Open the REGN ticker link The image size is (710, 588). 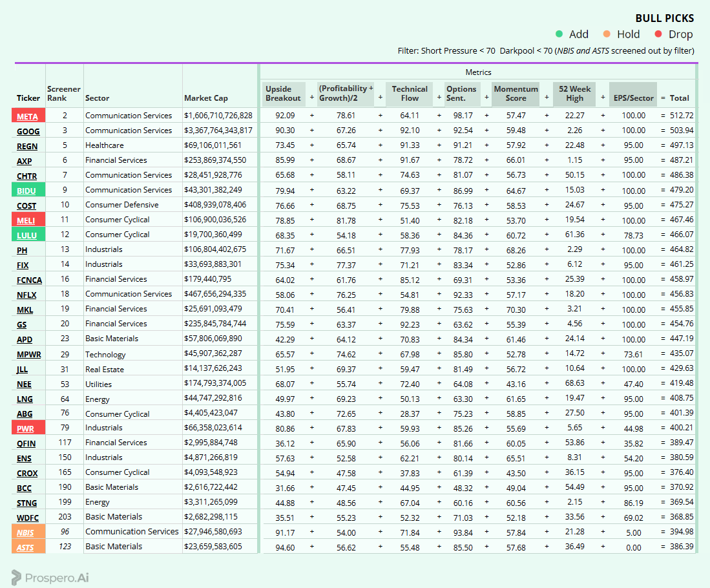pos(27,146)
